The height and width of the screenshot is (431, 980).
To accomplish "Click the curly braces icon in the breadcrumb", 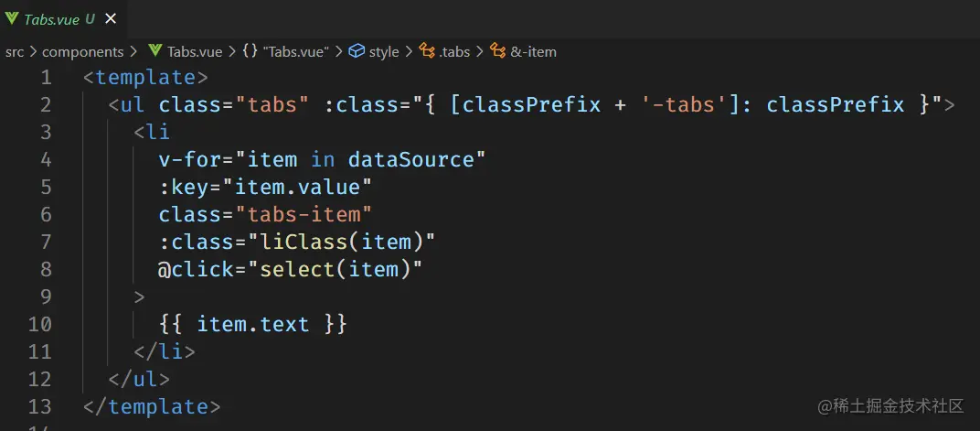I will [x=250, y=51].
